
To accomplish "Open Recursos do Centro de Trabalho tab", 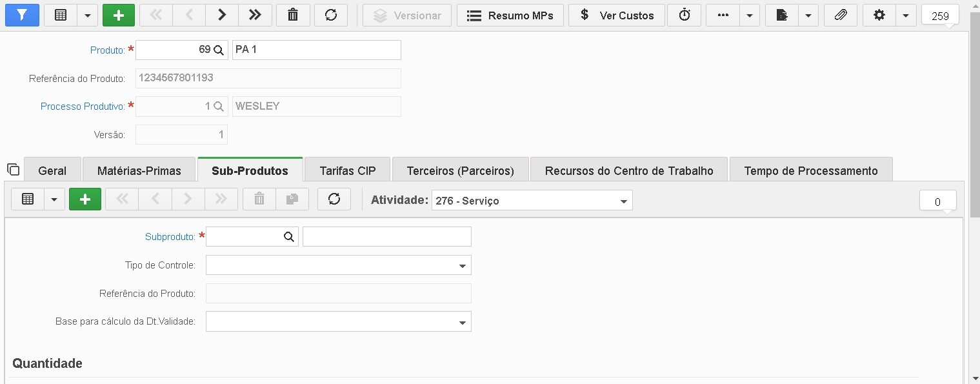I will click(629, 170).
